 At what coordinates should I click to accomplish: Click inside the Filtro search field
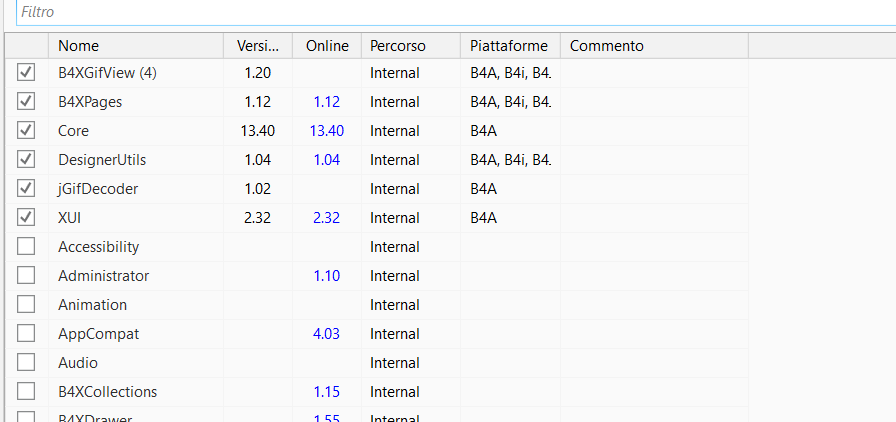coord(456,12)
